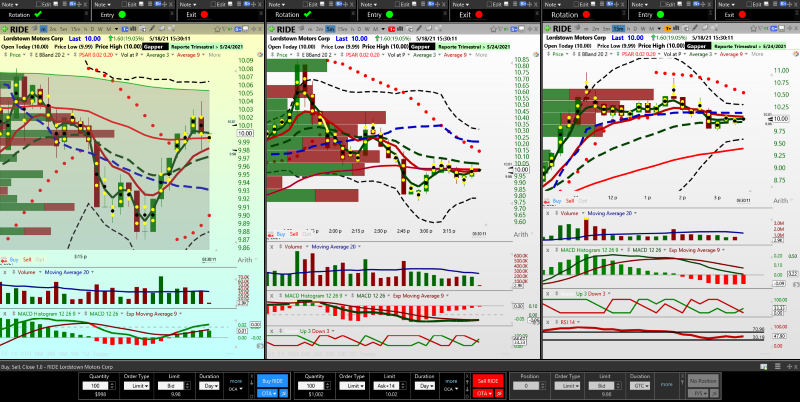
Task: Select 15m timeframe in middle chart
Action: tap(342, 29)
